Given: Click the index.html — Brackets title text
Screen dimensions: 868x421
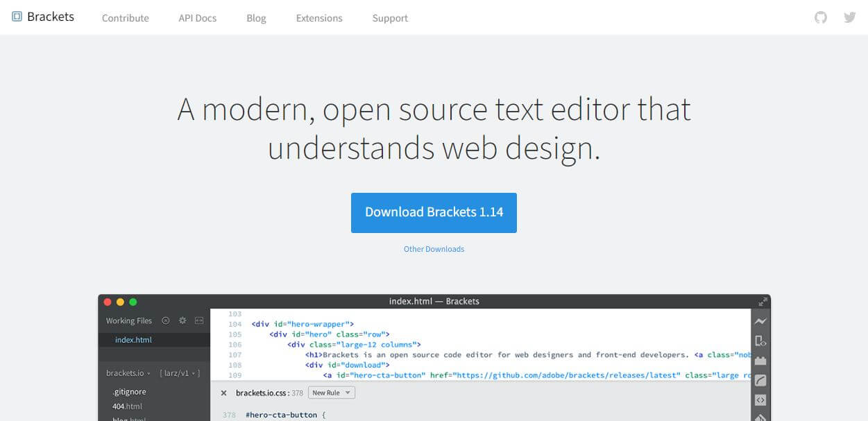Looking at the screenshot, I should tap(434, 302).
